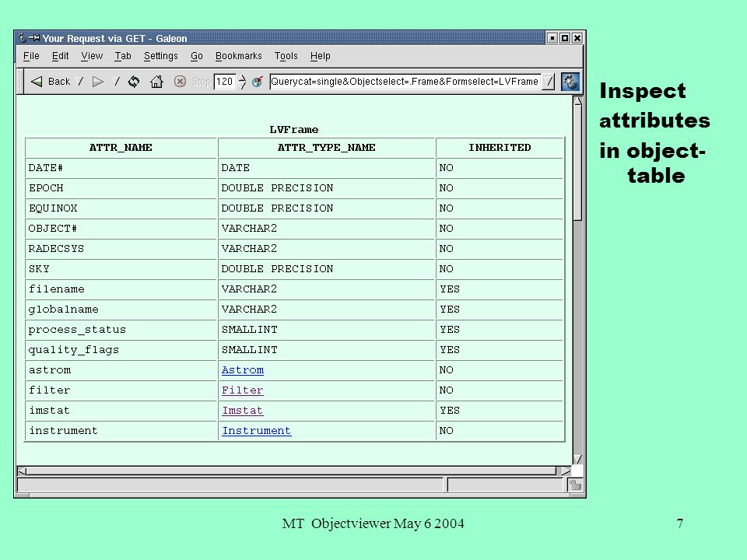Adjust zoom with the stepper arrows
This screenshot has width=747, height=560.
242,82
